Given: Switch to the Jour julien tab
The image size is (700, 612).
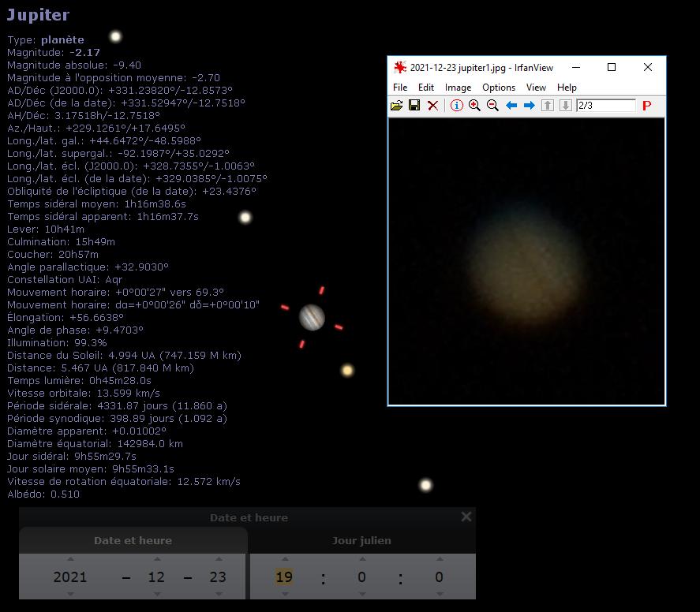Looking at the screenshot, I should coord(361,541).
